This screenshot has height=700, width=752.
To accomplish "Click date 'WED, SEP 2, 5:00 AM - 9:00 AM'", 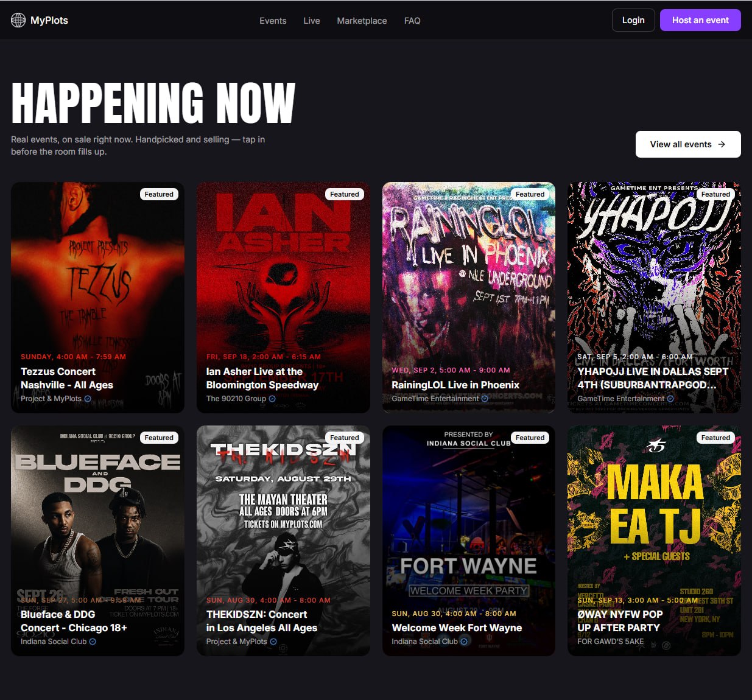I will coord(451,370).
